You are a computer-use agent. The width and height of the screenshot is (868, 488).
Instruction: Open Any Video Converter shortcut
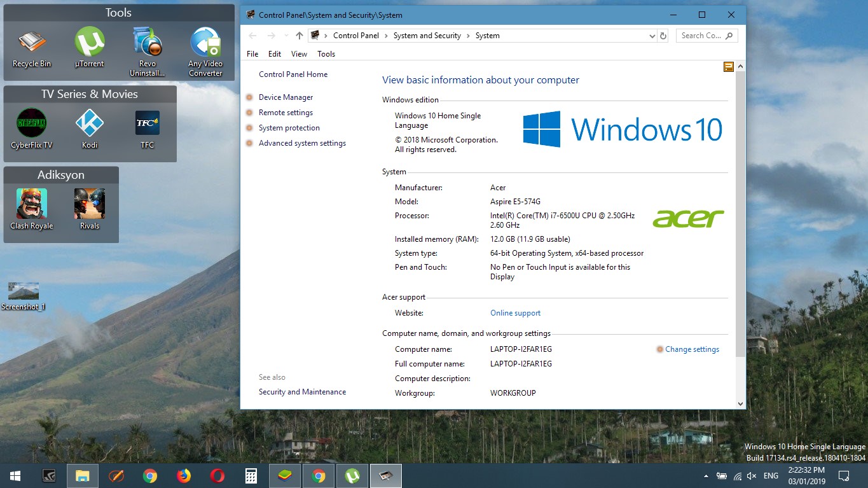coord(205,52)
